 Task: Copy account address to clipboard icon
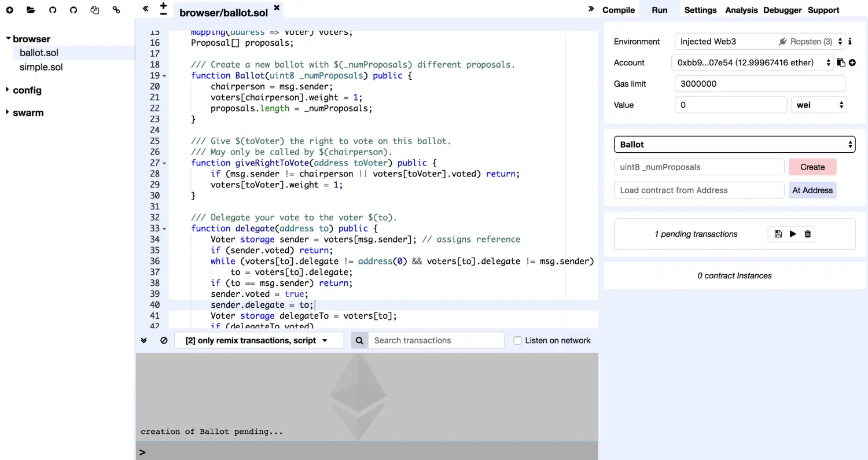(841, 62)
